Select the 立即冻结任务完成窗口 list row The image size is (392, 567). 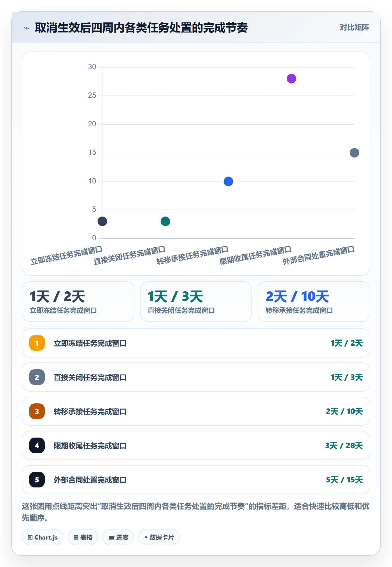pyautogui.click(x=196, y=343)
